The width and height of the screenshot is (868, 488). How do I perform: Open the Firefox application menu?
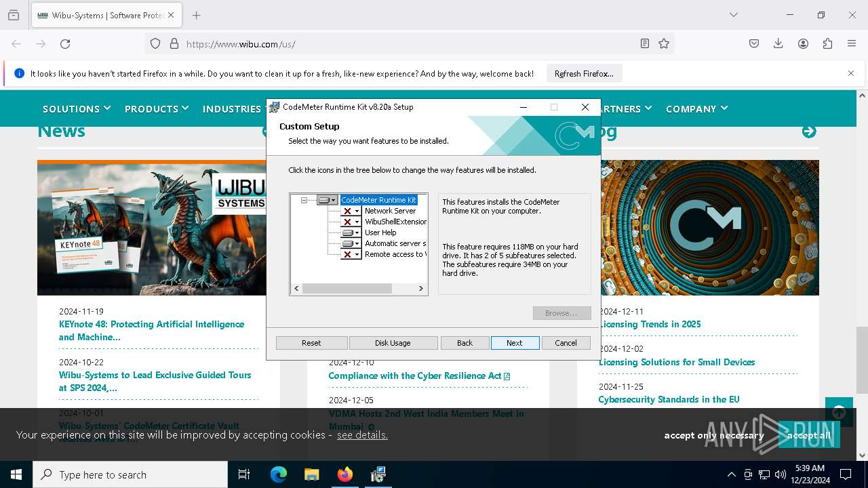coord(852,43)
